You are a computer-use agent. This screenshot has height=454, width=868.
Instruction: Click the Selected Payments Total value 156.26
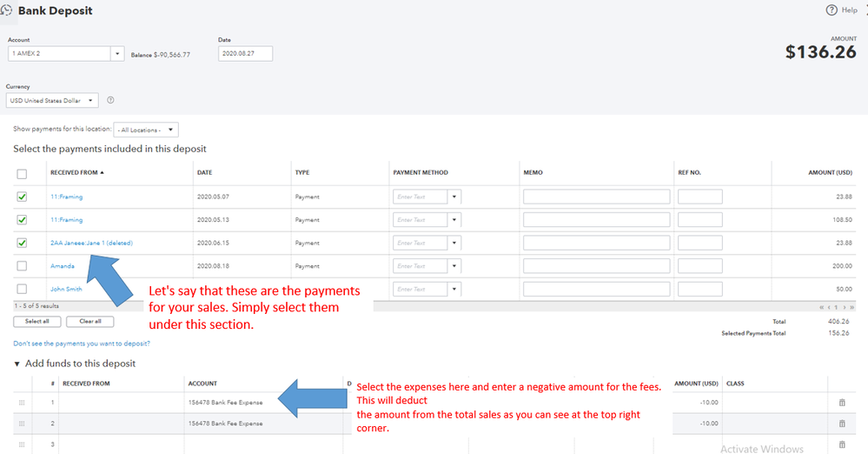[x=838, y=333]
